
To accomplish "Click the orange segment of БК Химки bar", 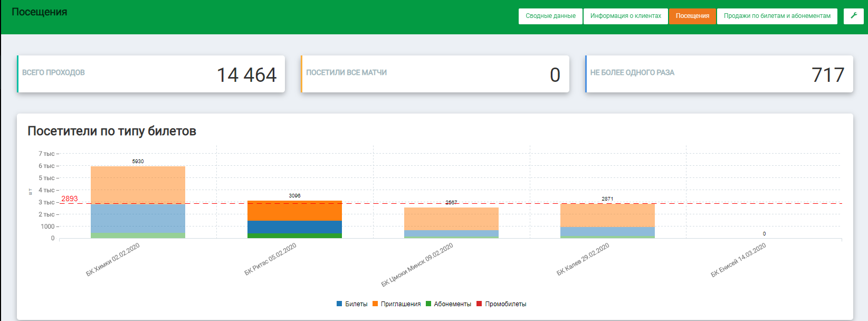I will coord(138,185).
